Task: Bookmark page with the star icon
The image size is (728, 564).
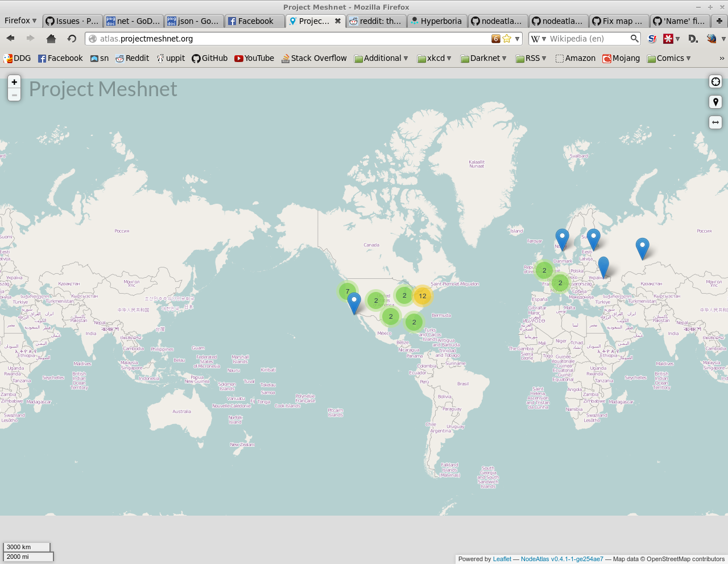Action: (x=507, y=39)
